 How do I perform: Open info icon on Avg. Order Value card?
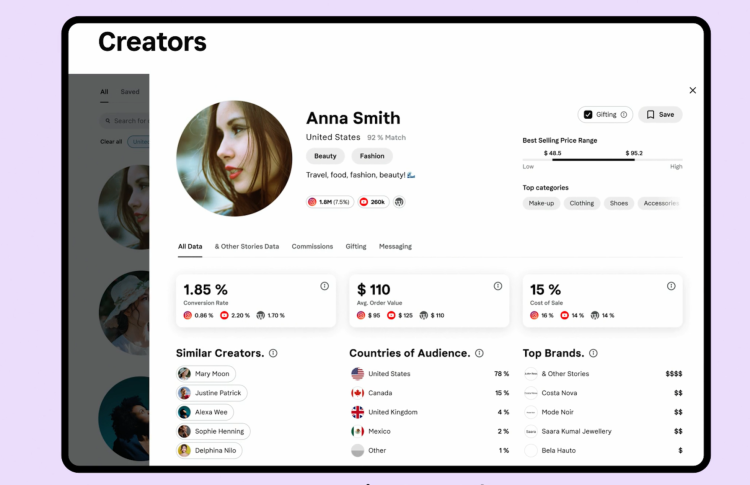click(498, 286)
